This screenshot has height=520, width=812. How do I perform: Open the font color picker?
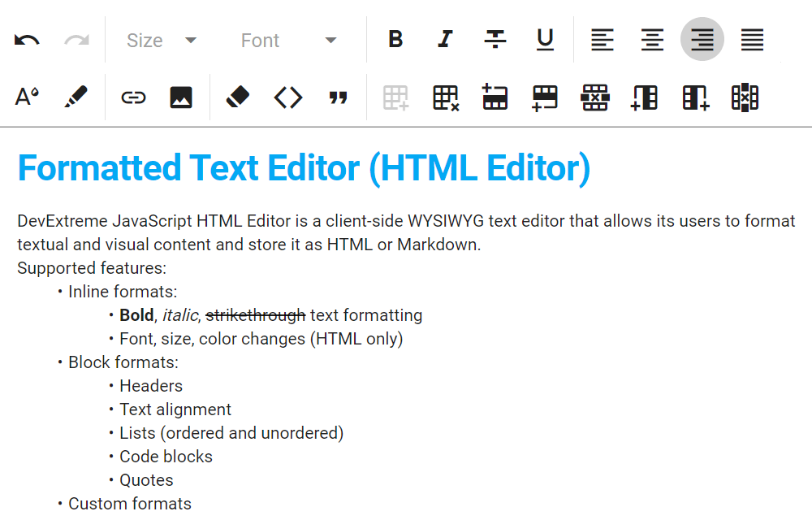(x=27, y=97)
